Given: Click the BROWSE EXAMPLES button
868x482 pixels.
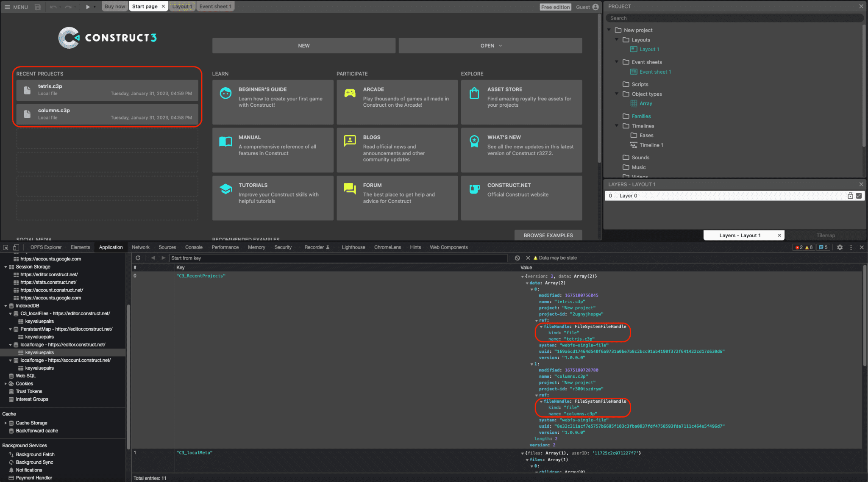Looking at the screenshot, I should pos(548,235).
